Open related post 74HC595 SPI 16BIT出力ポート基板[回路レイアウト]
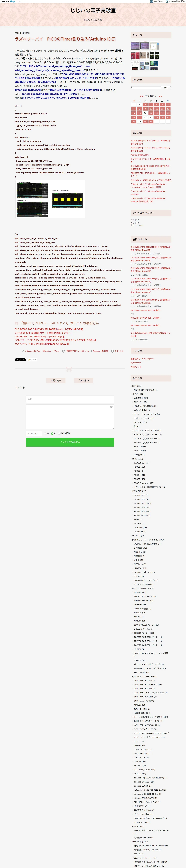 (x=43, y=333)
